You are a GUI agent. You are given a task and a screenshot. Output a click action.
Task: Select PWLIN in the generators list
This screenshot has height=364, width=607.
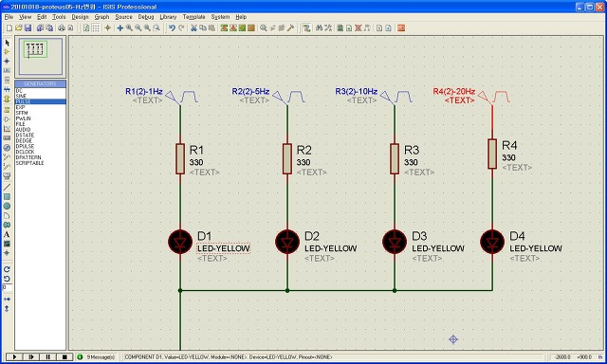(x=40, y=118)
